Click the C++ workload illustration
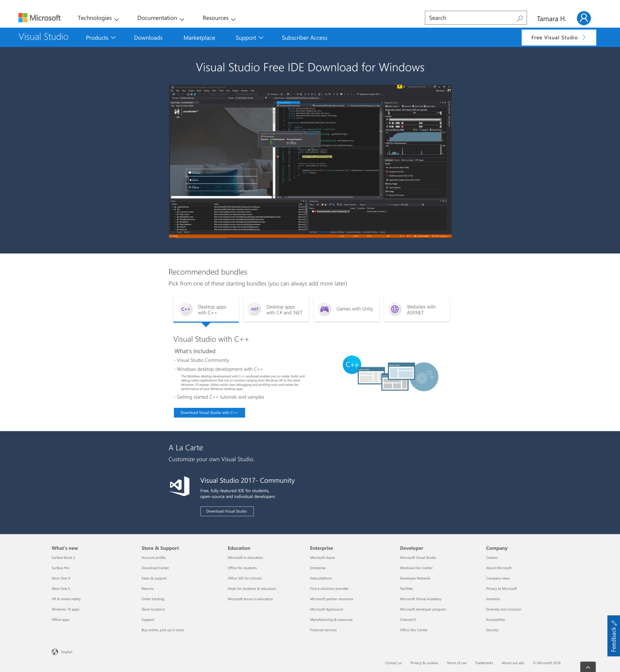 pyautogui.click(x=390, y=373)
